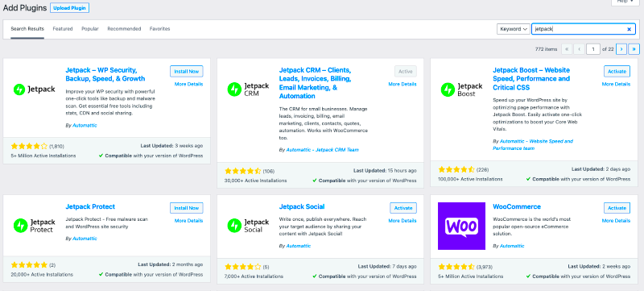Click the current page number field
The image size is (644, 291).
pos(593,49)
